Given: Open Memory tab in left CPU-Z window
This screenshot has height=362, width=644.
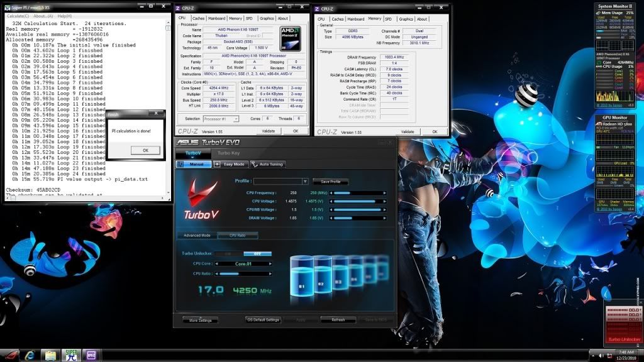Looking at the screenshot, I should (235, 18).
